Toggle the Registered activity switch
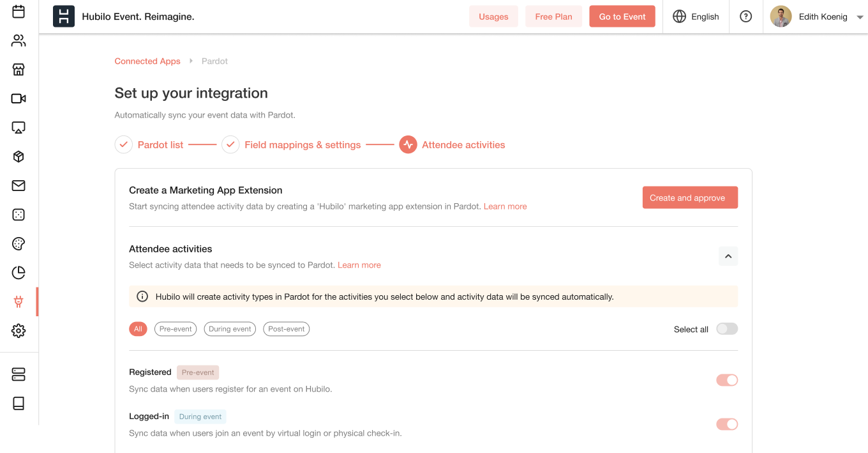Viewport: 868px width, 453px height. [727, 380]
